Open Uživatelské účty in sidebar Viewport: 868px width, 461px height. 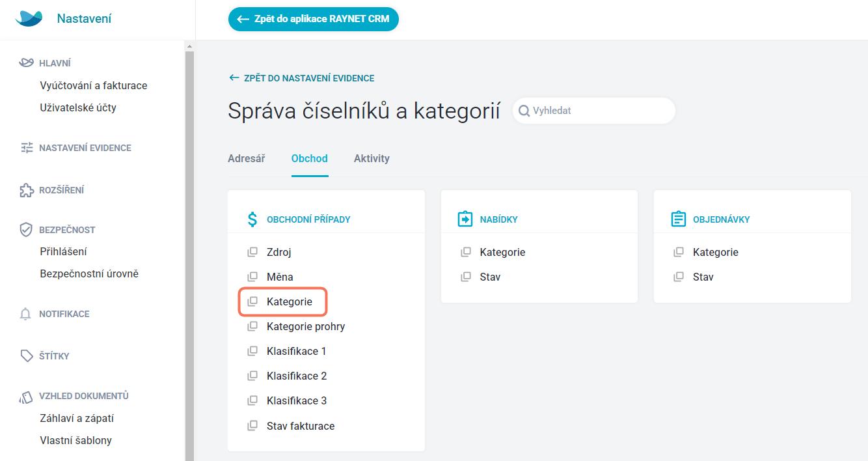[x=78, y=107]
